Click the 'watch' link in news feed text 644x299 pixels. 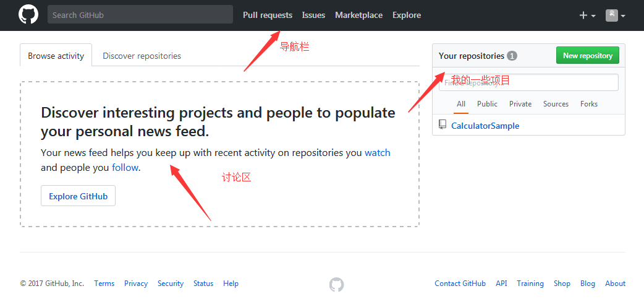coord(377,152)
